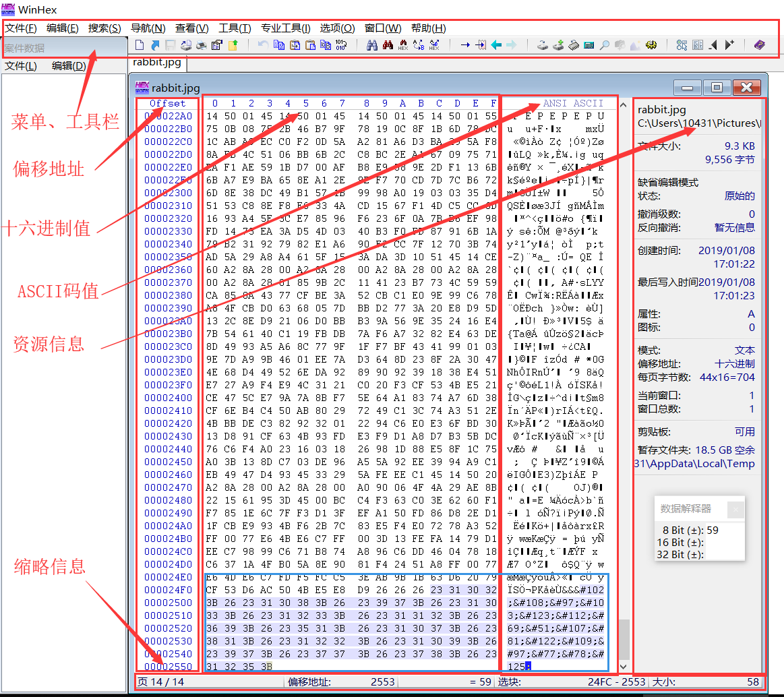
Task: Click the ANSI ASCII column header
Action: (x=573, y=104)
